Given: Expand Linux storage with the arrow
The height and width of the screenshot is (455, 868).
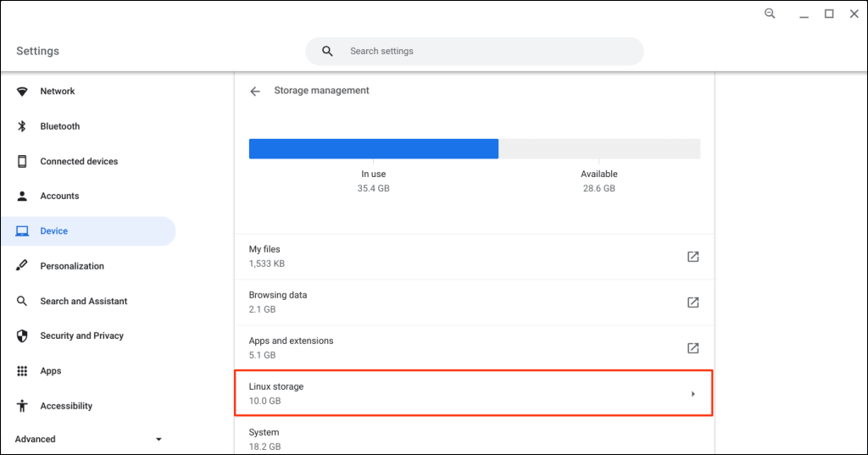Looking at the screenshot, I should pyautogui.click(x=693, y=393).
